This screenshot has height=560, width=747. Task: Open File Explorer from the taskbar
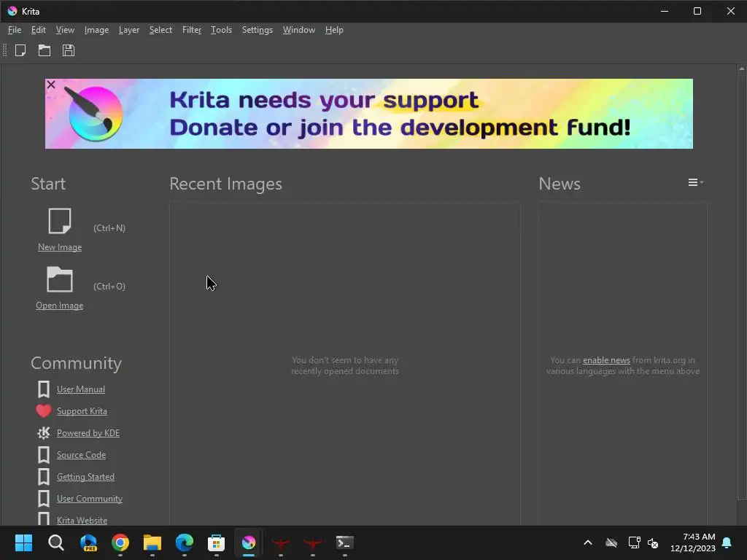tap(152, 542)
